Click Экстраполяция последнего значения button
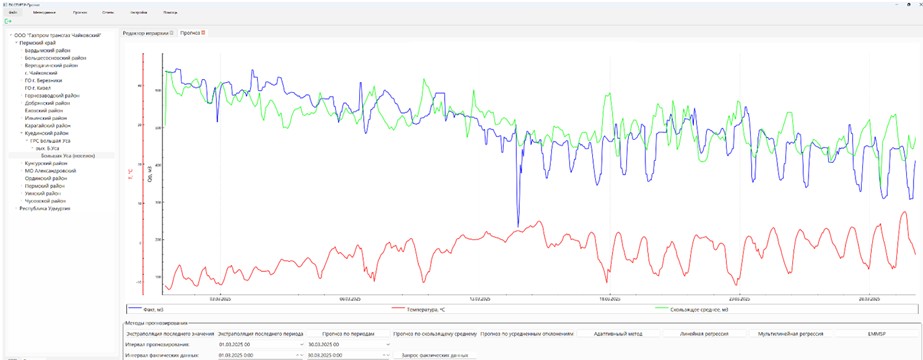923x360 pixels. tap(170, 334)
